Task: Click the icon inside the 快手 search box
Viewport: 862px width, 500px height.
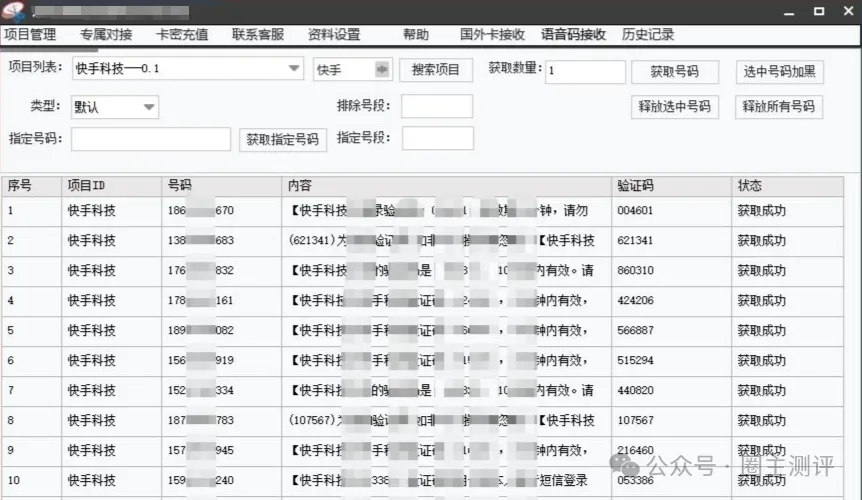Action: [x=381, y=69]
